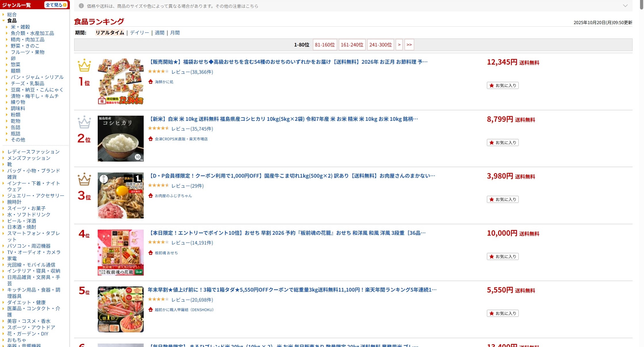Click shop house icon next to 海鮮かに処

(x=151, y=82)
